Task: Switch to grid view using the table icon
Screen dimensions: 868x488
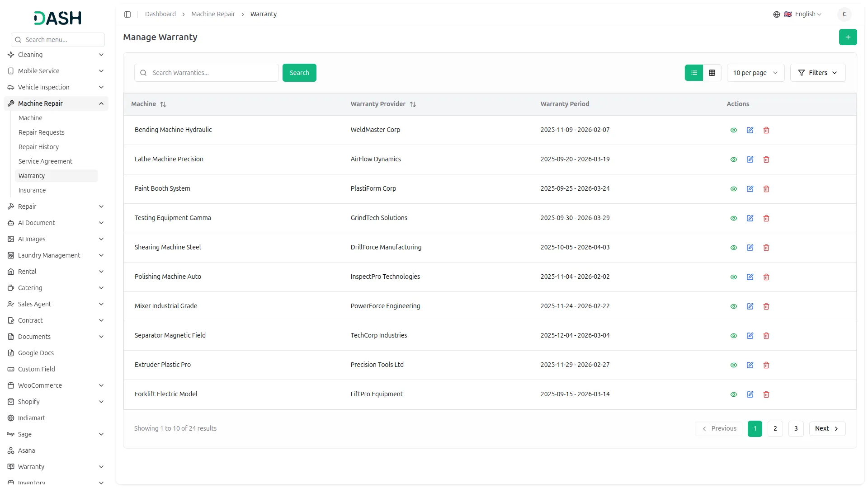Action: pyautogui.click(x=712, y=73)
